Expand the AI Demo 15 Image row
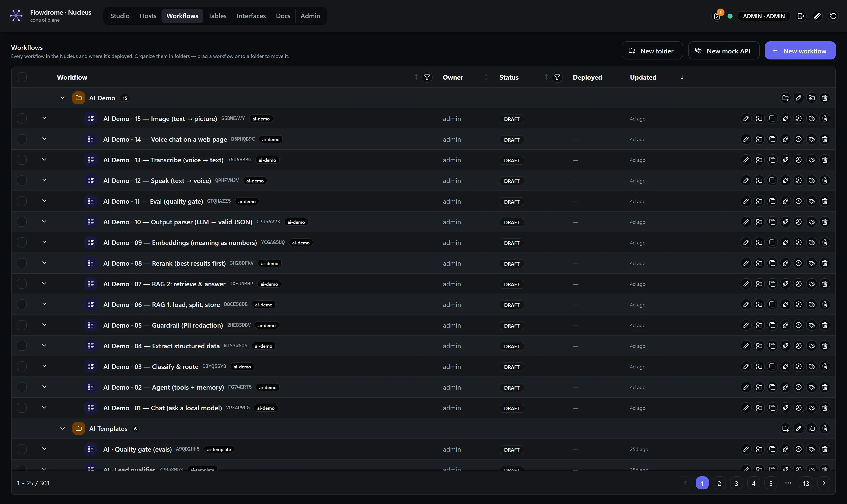 pyautogui.click(x=44, y=118)
